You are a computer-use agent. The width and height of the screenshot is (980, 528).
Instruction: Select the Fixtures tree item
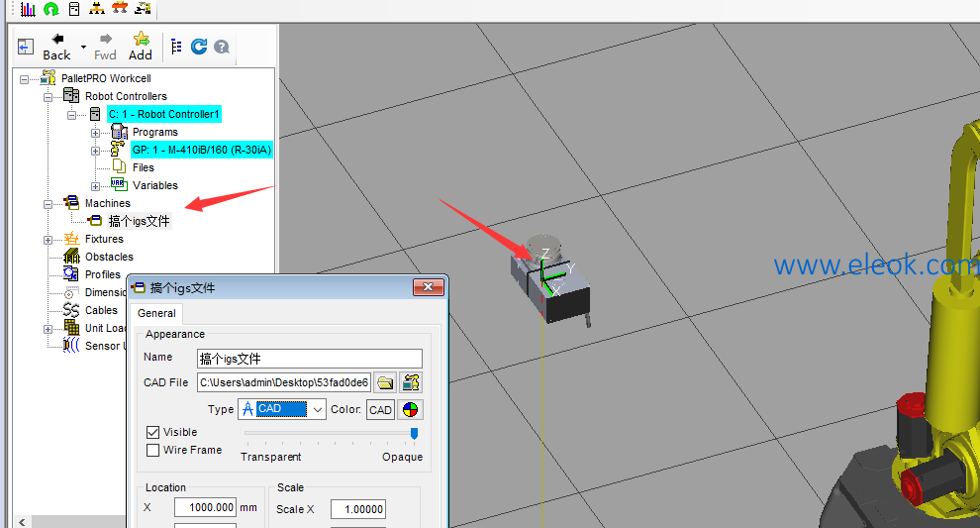(104, 239)
